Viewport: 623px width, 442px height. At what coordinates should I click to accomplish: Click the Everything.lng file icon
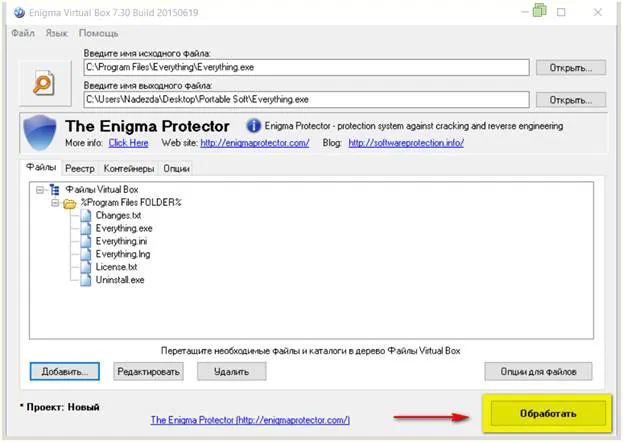(85, 254)
